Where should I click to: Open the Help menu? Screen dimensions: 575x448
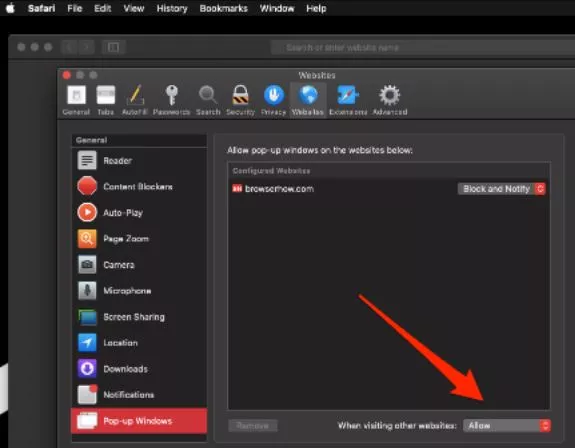click(x=316, y=8)
